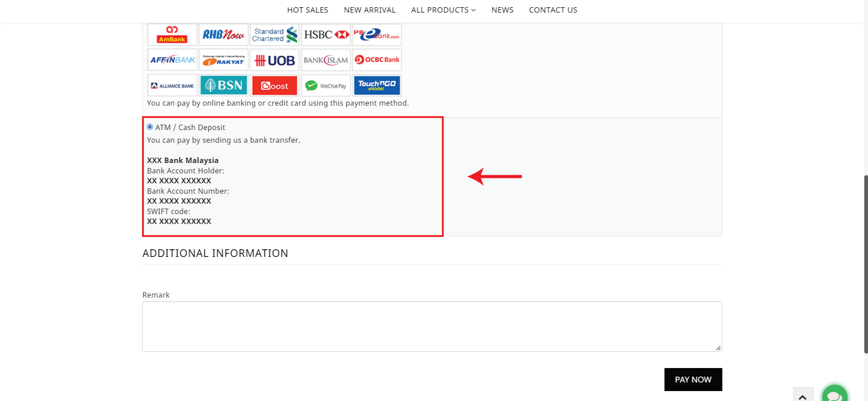Go to the NEW ARRIVAL page
Screen dimensions: 868x401
(x=370, y=10)
